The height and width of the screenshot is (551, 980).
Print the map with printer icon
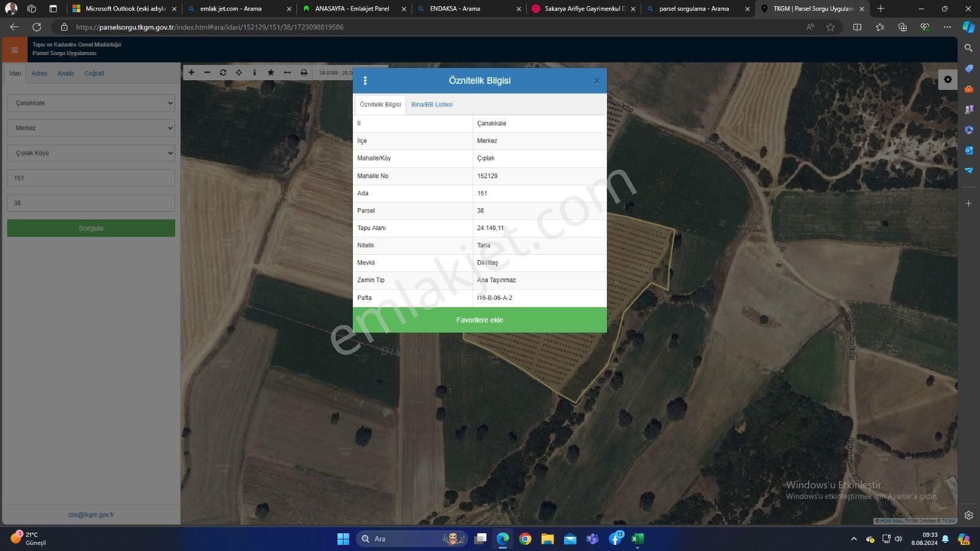click(x=304, y=72)
